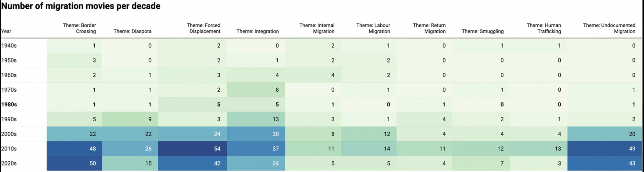Select the 'Theme: Forced Displacement' header

pyautogui.click(x=204, y=28)
